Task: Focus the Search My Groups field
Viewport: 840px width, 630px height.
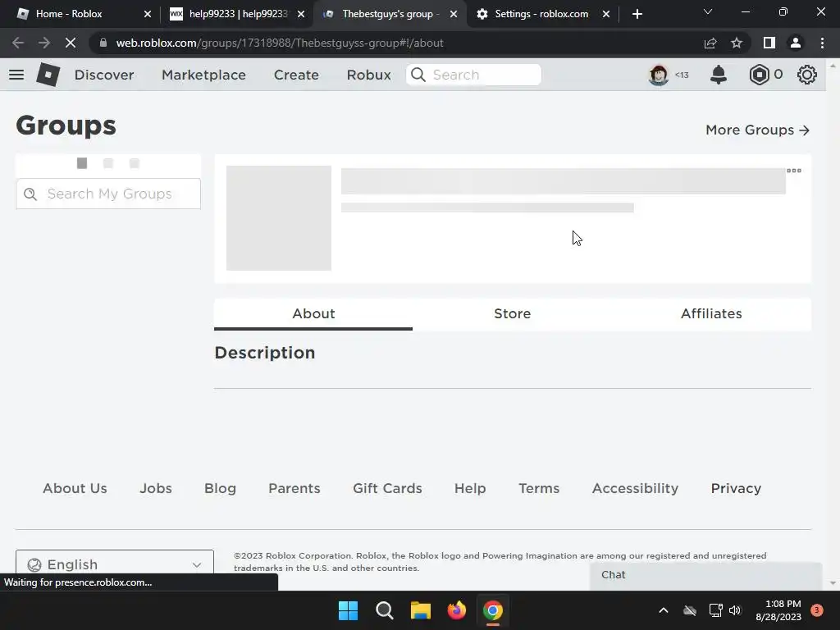Action: (108, 194)
